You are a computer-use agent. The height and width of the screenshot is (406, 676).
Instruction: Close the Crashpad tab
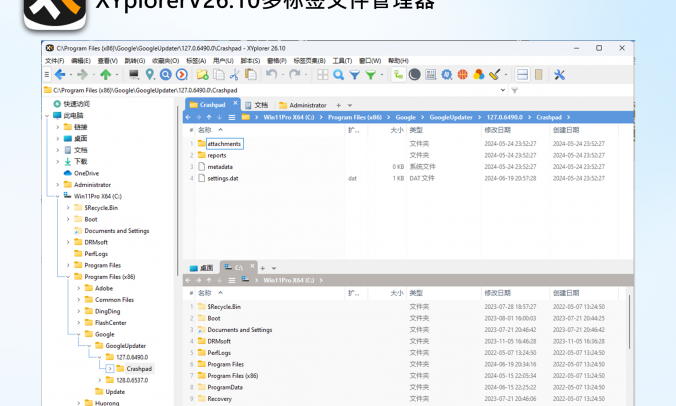point(235,103)
